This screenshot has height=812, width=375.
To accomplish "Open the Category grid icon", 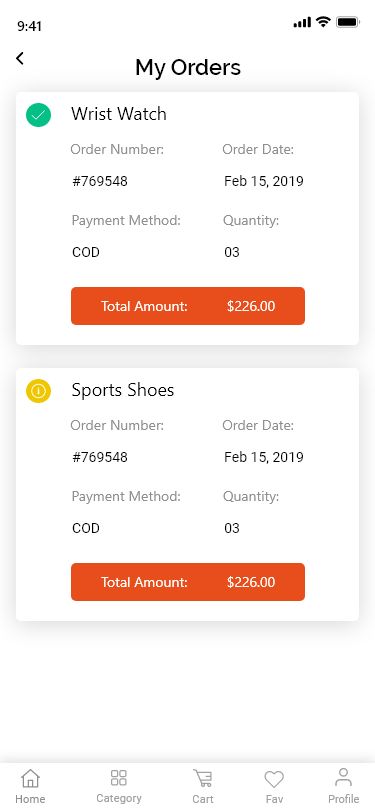I will coord(119,777).
